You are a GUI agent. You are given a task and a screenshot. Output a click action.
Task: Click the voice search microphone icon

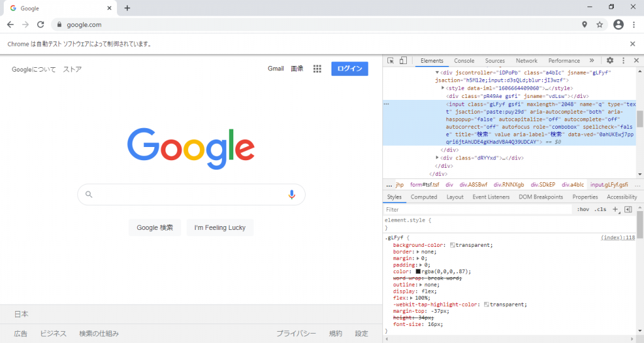292,195
